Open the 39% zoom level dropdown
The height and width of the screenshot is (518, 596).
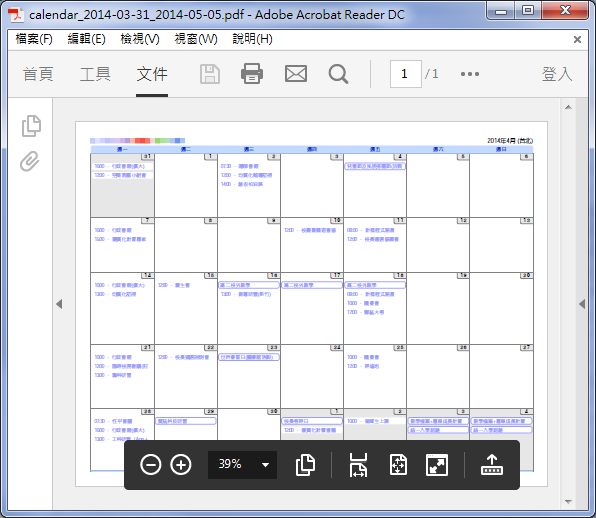pyautogui.click(x=242, y=464)
